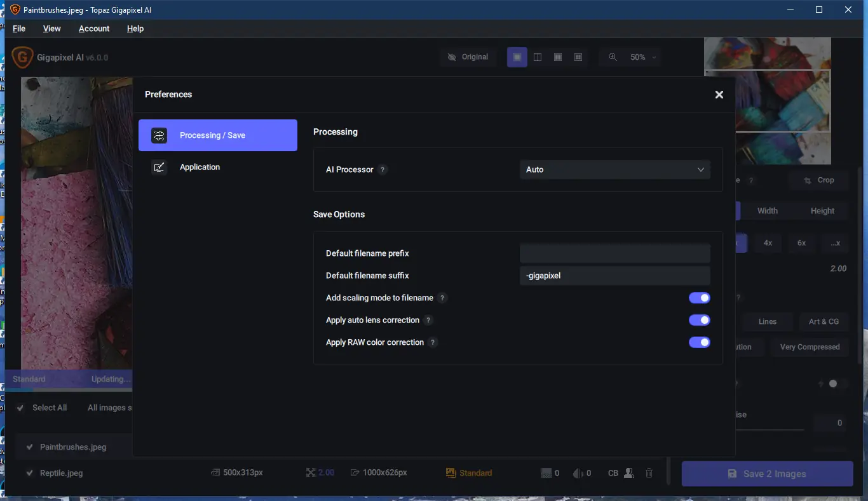Image resolution: width=868 pixels, height=501 pixels.
Task: Toggle Add scaling mode to filename switch
Action: click(x=700, y=298)
